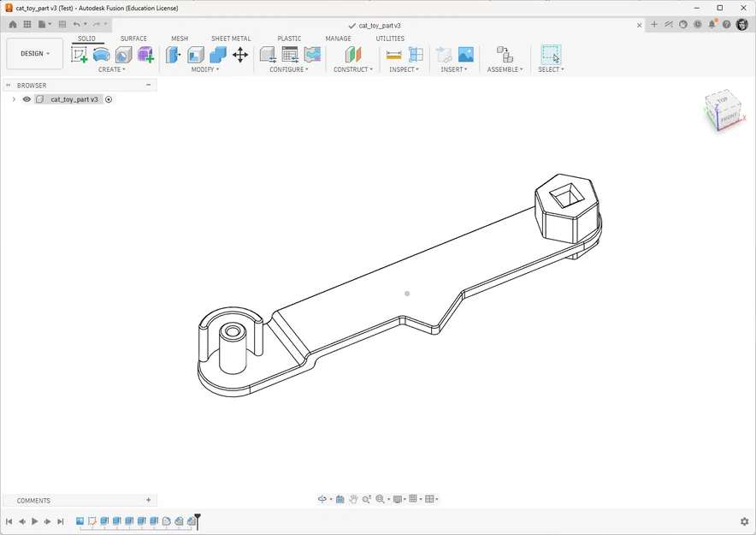Select the Revolve tool icon
The height and width of the screenshot is (535, 756).
(x=101, y=55)
